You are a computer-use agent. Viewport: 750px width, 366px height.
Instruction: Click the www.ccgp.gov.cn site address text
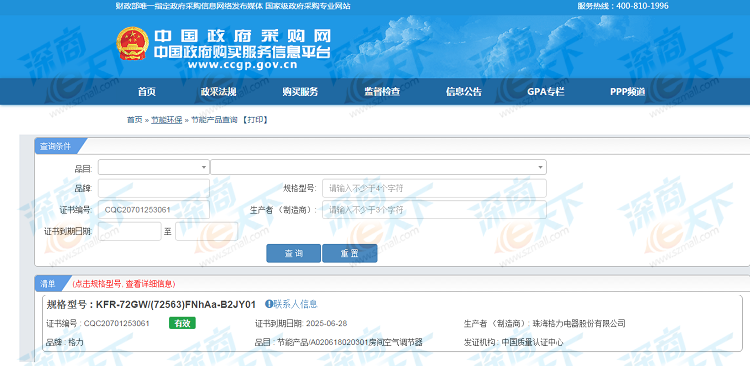tap(243, 65)
